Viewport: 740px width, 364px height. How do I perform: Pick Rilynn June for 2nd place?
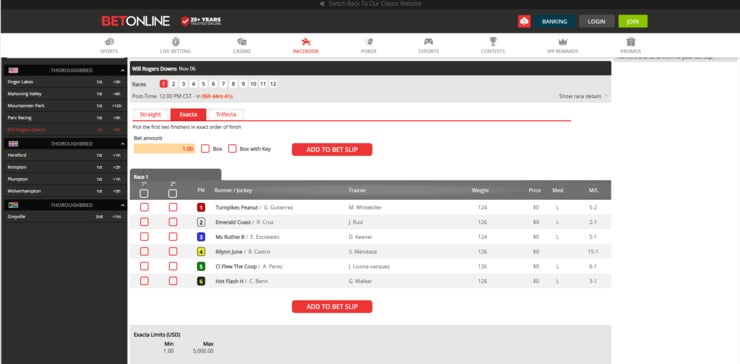click(173, 252)
